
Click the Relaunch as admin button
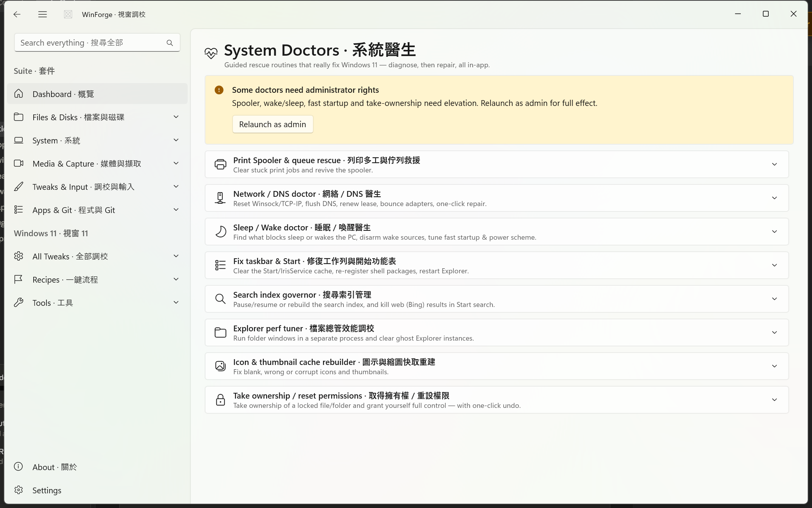coord(273,124)
